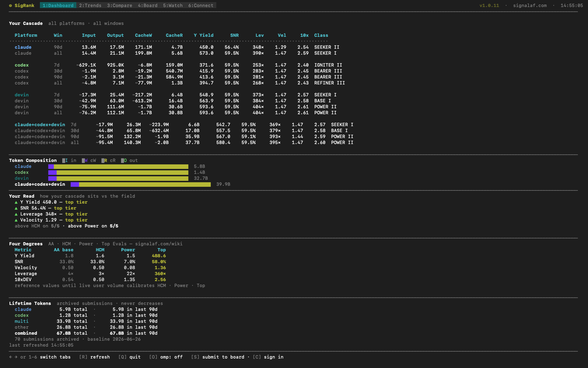Viewport: 588px width, 368px height.
Task: Click the '39.9B' composition total
Action: click(x=223, y=184)
